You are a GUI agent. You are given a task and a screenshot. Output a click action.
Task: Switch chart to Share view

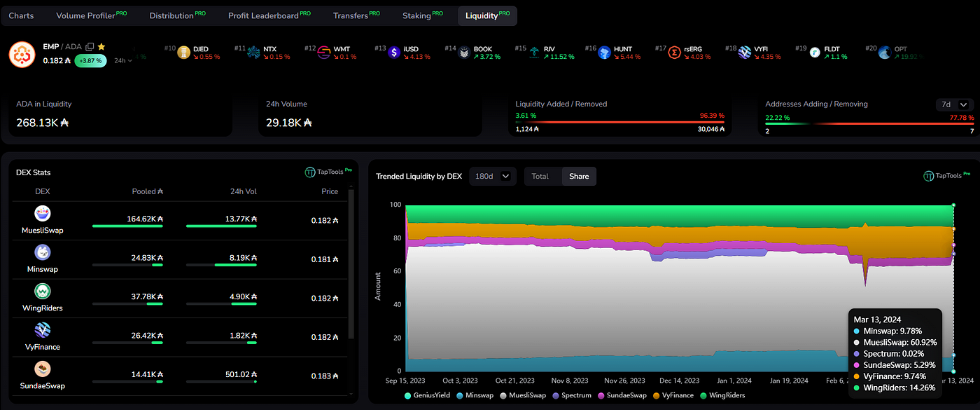pos(579,176)
